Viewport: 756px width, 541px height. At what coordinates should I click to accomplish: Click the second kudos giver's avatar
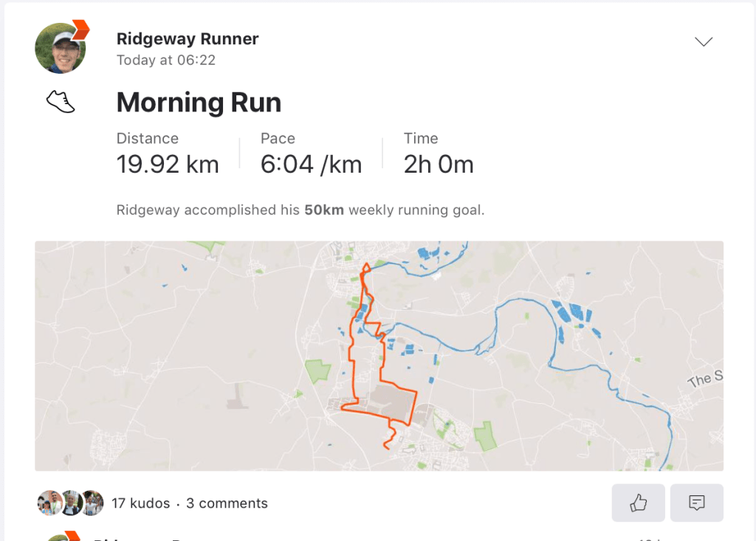[71, 503]
